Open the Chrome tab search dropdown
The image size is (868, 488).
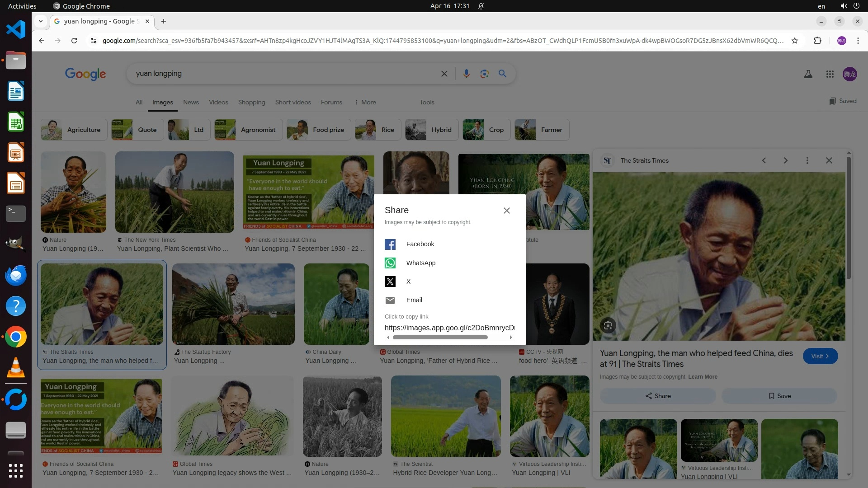pos(41,21)
